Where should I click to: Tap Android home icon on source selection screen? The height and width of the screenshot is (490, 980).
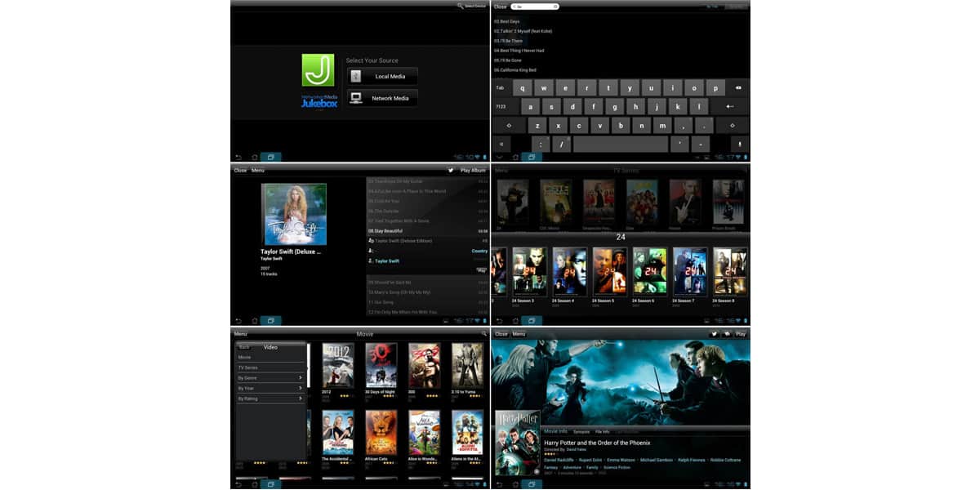pos(254,157)
